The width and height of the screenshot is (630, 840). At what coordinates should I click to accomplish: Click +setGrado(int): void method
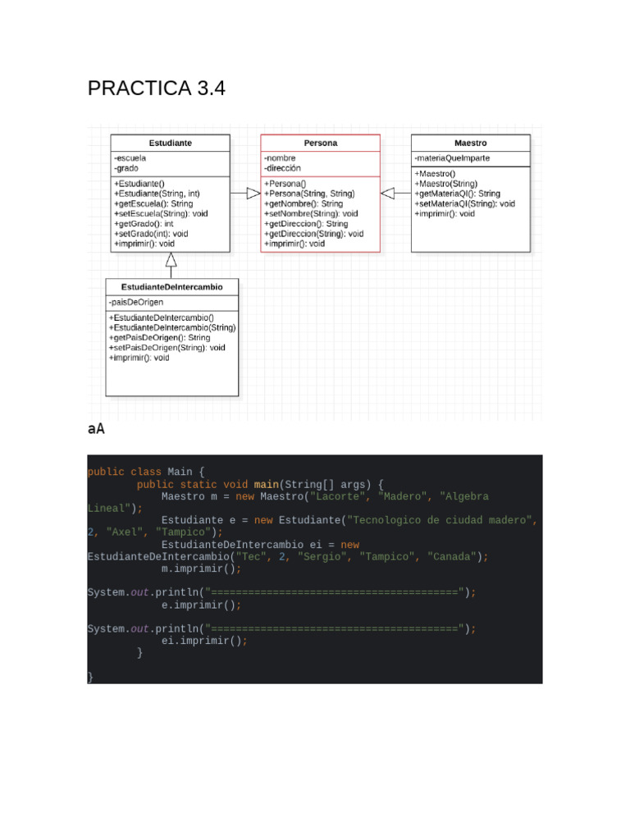click(151, 234)
